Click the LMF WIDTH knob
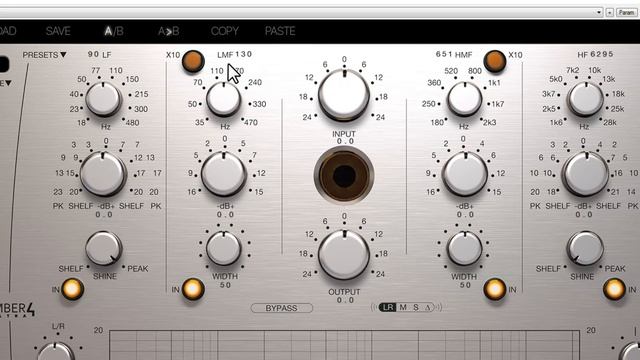 click(223, 248)
